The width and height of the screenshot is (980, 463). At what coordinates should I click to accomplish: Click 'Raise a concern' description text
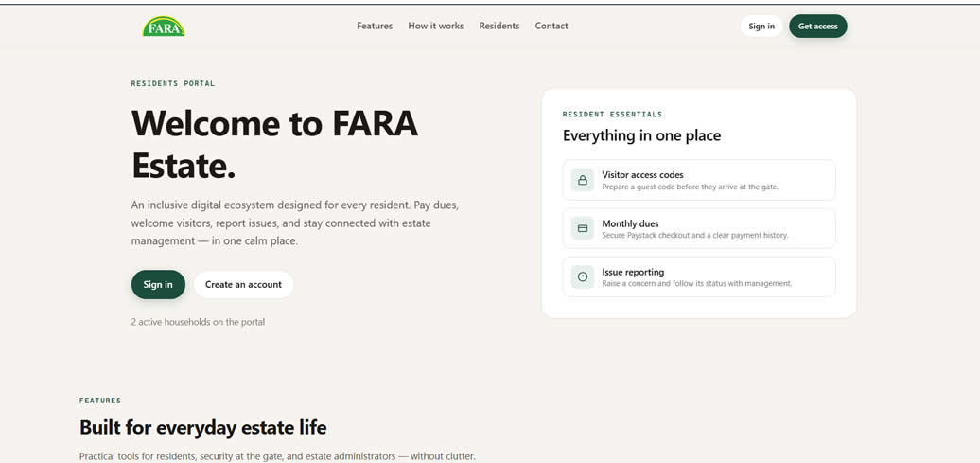697,283
